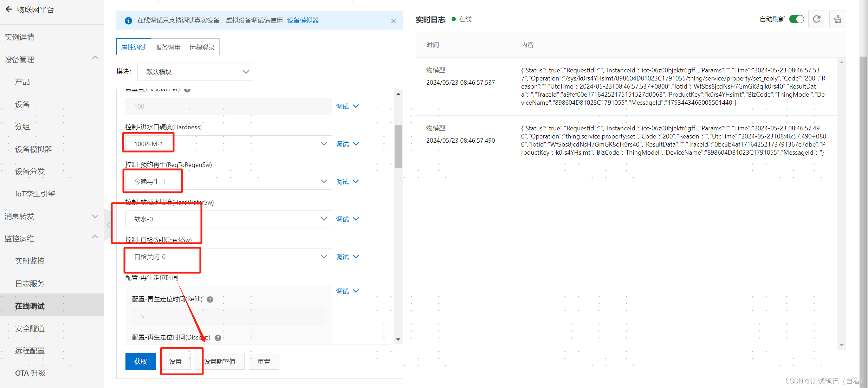Click the 内容 column header
The image size is (868, 388).
[x=527, y=45]
